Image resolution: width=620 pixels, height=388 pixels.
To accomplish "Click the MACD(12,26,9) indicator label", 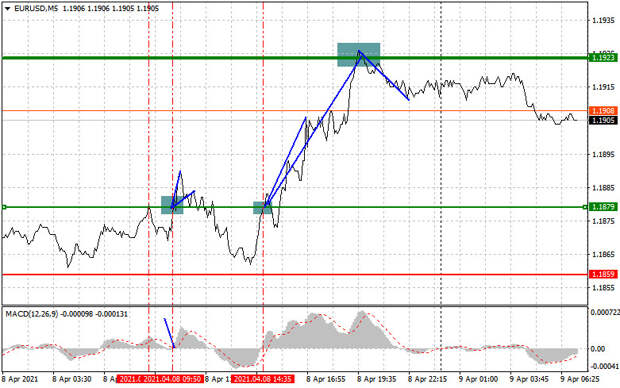I will point(32,314).
